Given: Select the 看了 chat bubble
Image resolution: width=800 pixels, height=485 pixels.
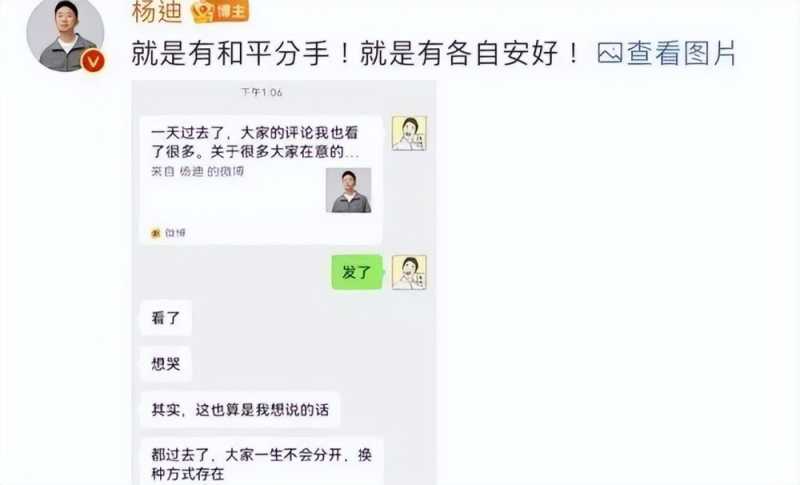Looking at the screenshot, I should [x=166, y=318].
